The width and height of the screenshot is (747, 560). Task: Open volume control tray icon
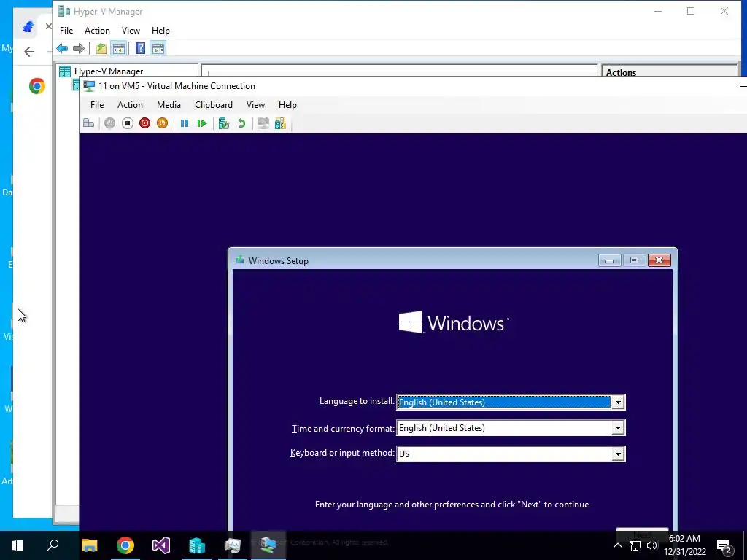click(652, 545)
